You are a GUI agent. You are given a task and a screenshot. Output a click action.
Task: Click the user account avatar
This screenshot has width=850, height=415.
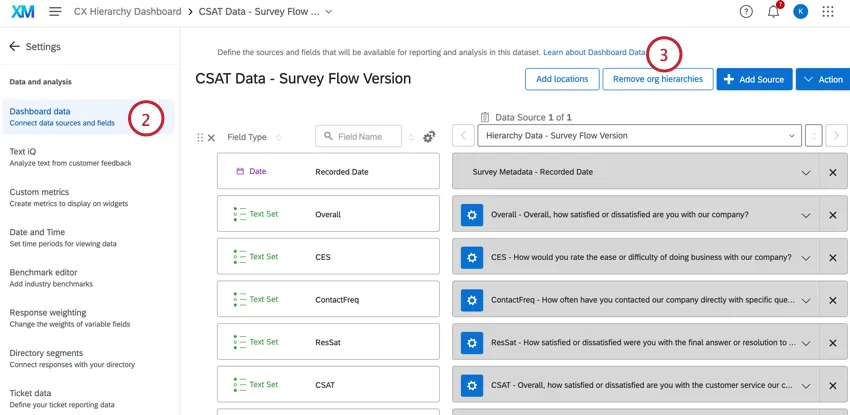click(x=800, y=12)
